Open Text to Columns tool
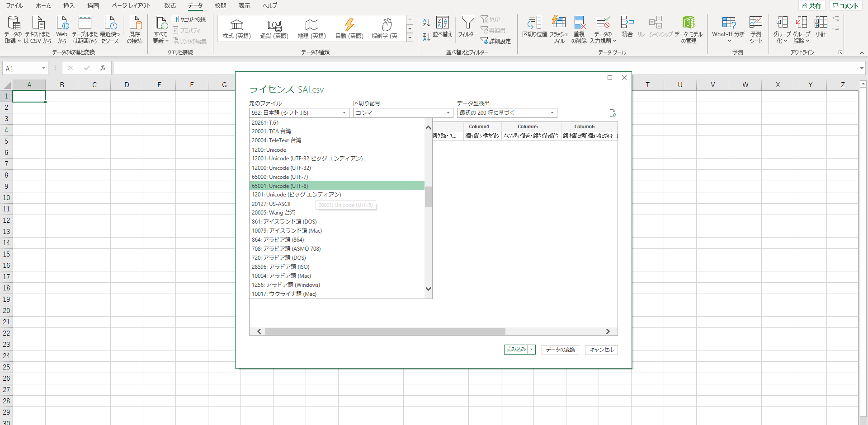The image size is (868, 425). pyautogui.click(x=534, y=23)
